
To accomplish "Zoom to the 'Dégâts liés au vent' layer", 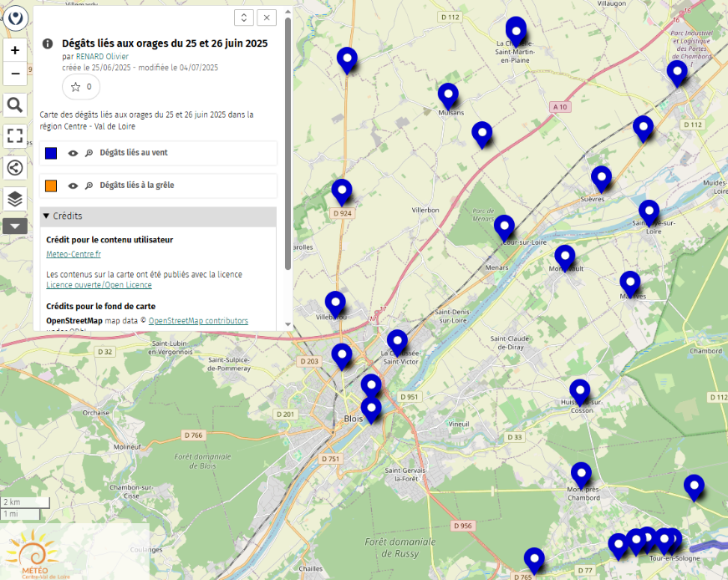I will pyautogui.click(x=89, y=154).
